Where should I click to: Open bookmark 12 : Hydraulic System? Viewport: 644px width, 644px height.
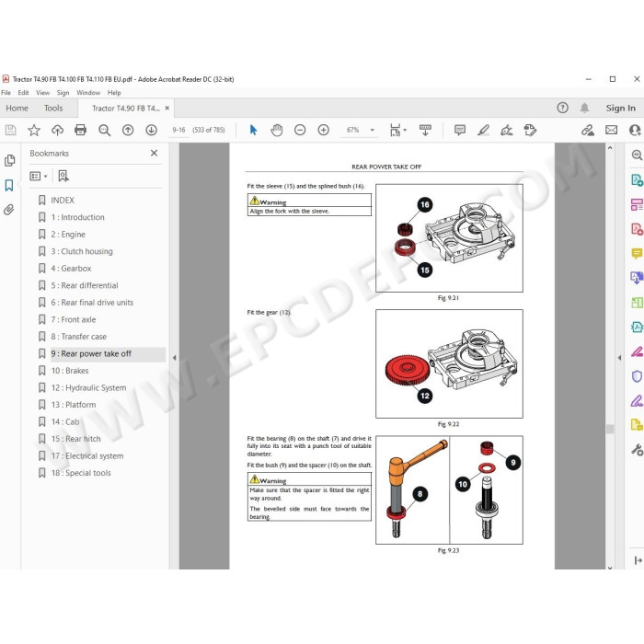coord(88,387)
